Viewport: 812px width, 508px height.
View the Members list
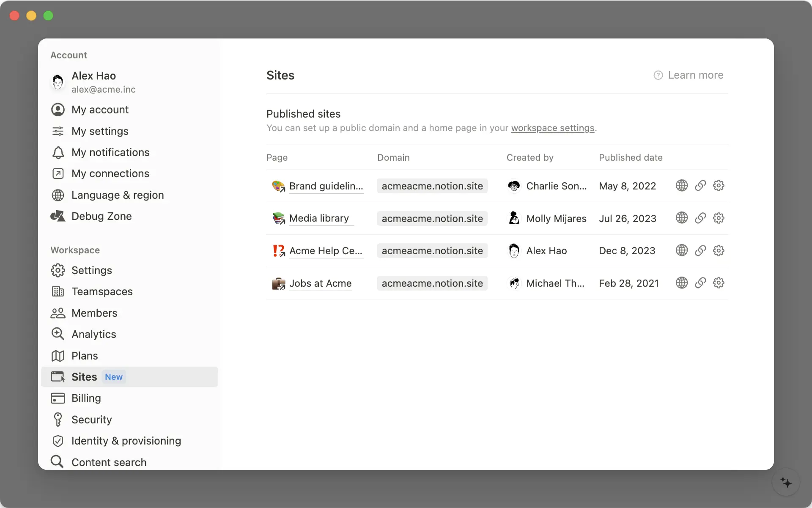tap(94, 313)
